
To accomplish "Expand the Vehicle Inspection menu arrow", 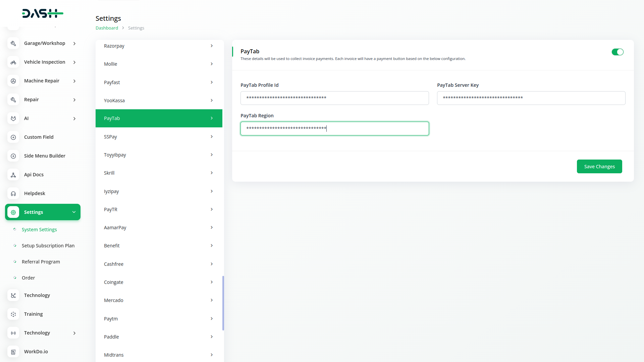I will point(74,62).
